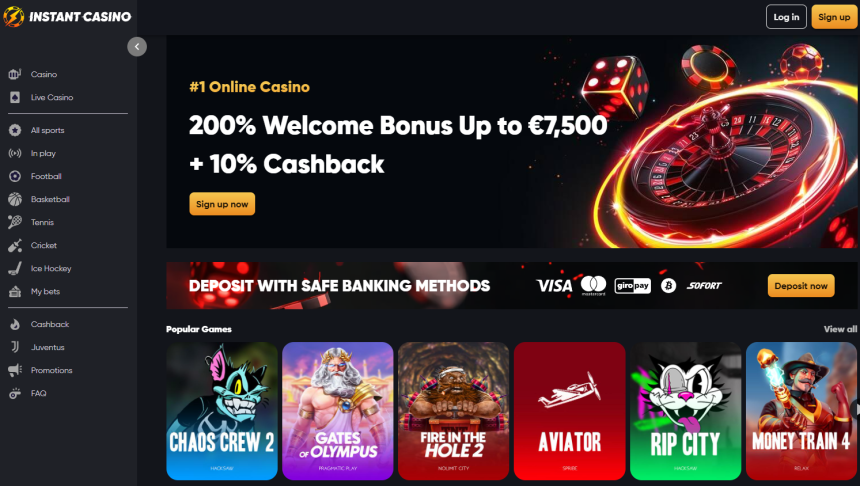
Task: View all popular games link
Action: coord(840,329)
